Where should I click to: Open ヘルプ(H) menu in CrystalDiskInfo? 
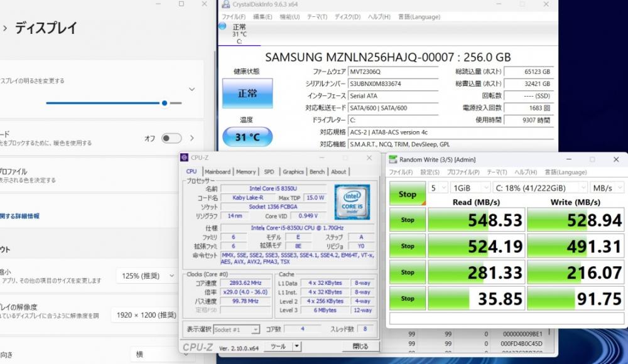[x=379, y=17]
